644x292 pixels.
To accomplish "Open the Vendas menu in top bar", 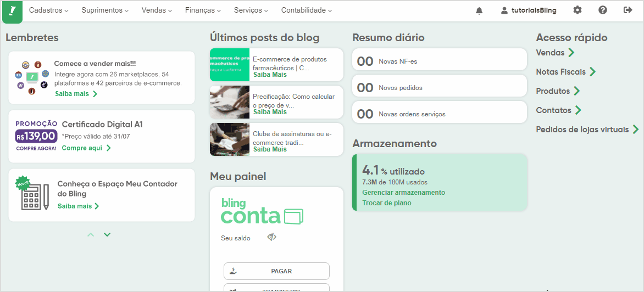I will tap(157, 10).
